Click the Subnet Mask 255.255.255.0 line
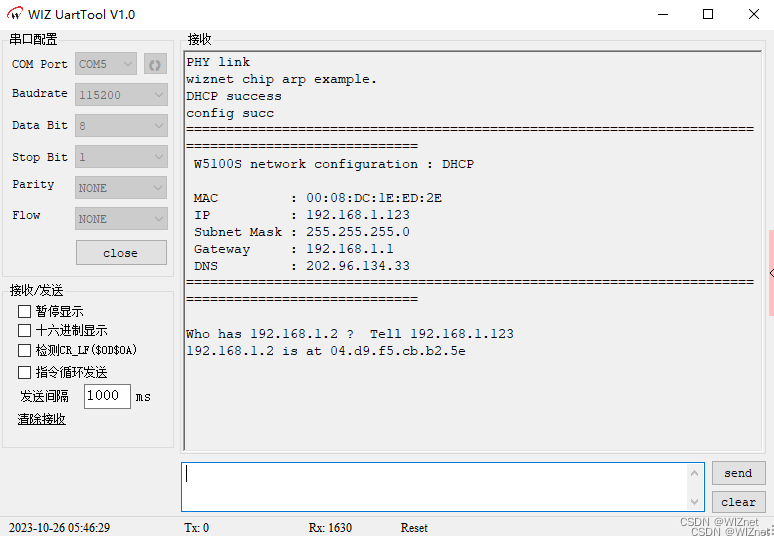Image resolution: width=774 pixels, height=536 pixels. click(x=302, y=232)
